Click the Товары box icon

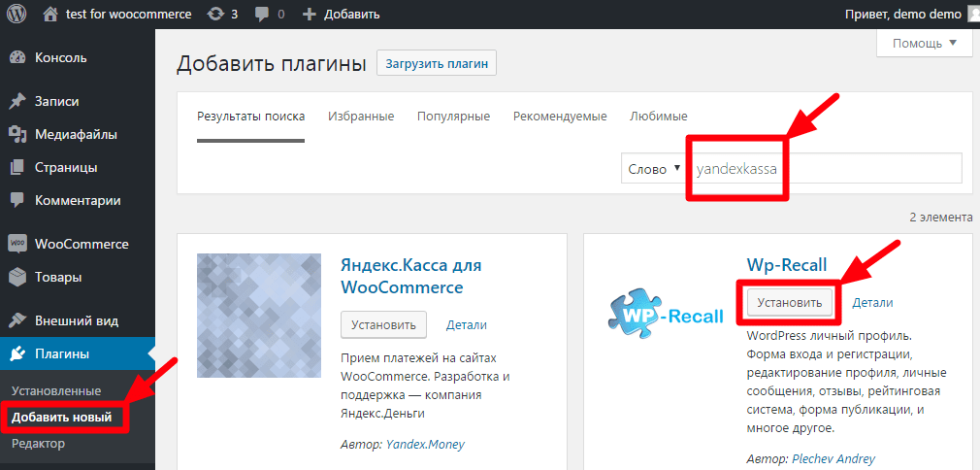[17, 277]
